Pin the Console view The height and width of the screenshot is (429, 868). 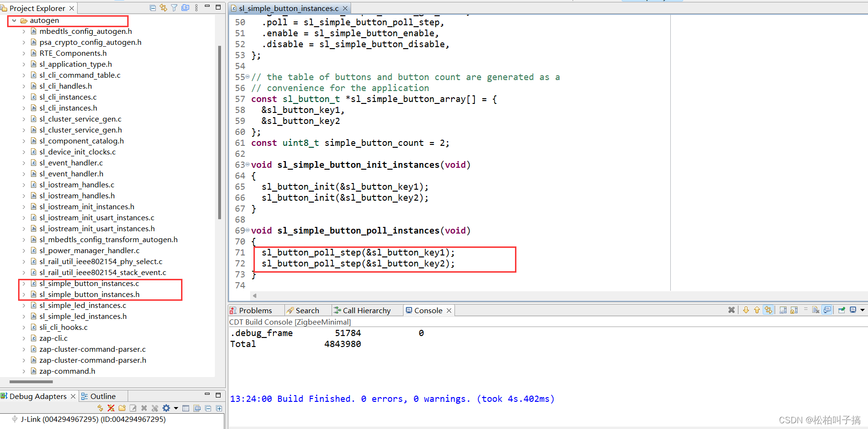(842, 310)
